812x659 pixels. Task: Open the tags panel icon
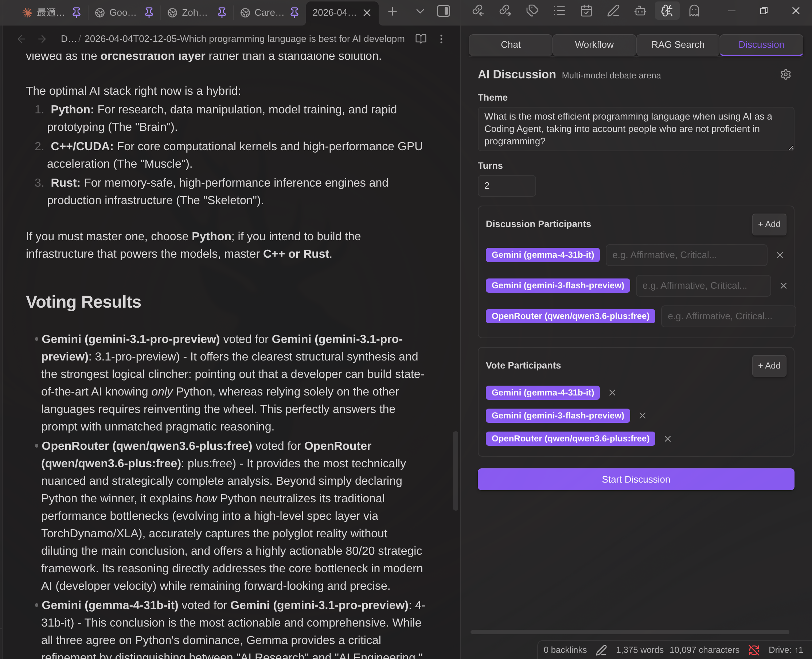click(x=532, y=11)
